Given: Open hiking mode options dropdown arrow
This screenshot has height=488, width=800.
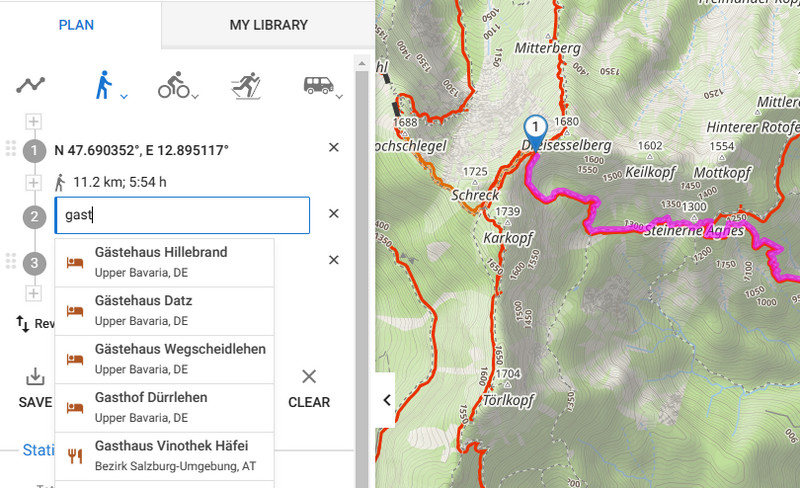Looking at the screenshot, I should click(124, 96).
